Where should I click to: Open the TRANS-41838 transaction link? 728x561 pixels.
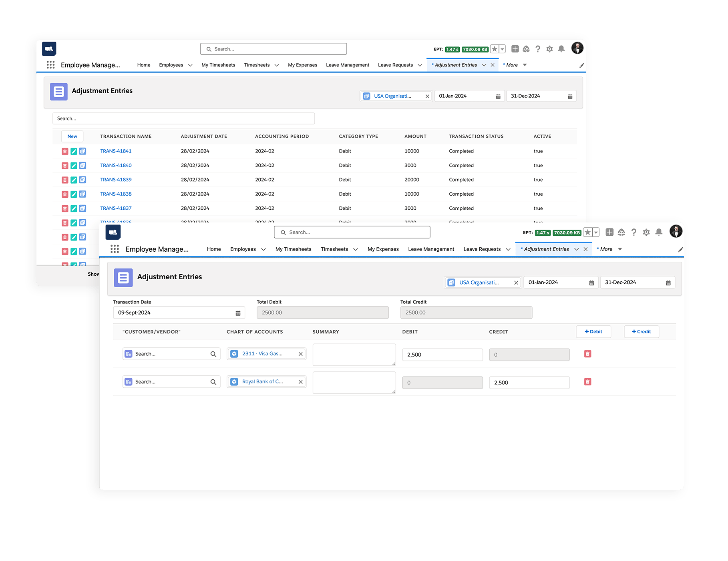click(x=116, y=194)
